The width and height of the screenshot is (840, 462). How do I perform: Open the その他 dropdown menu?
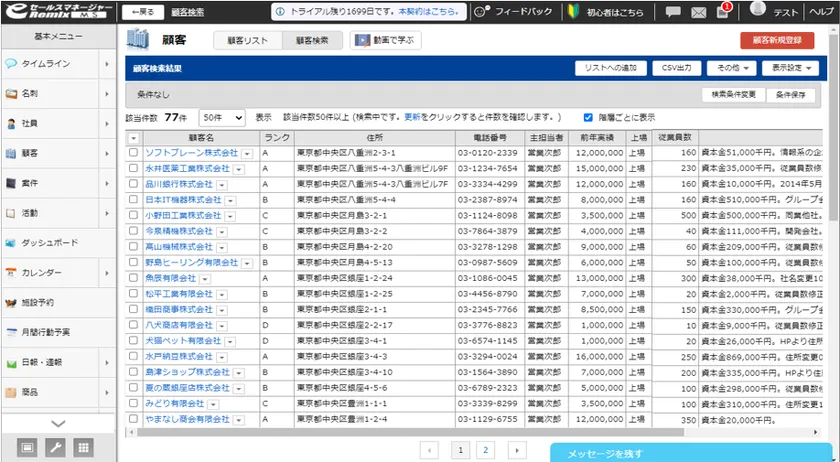[733, 68]
